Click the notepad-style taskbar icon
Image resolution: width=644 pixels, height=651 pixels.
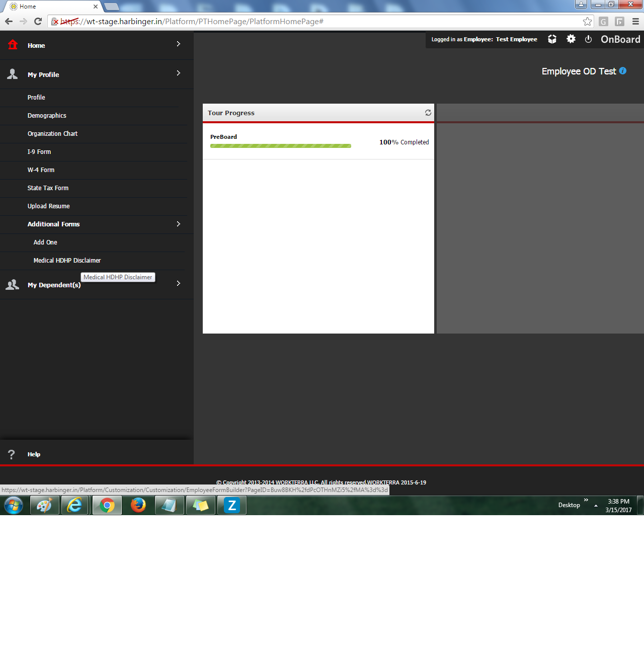(169, 505)
